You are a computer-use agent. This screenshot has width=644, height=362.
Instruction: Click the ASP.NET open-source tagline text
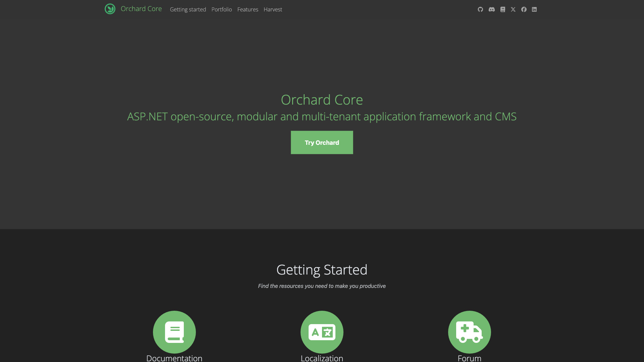[x=322, y=117]
